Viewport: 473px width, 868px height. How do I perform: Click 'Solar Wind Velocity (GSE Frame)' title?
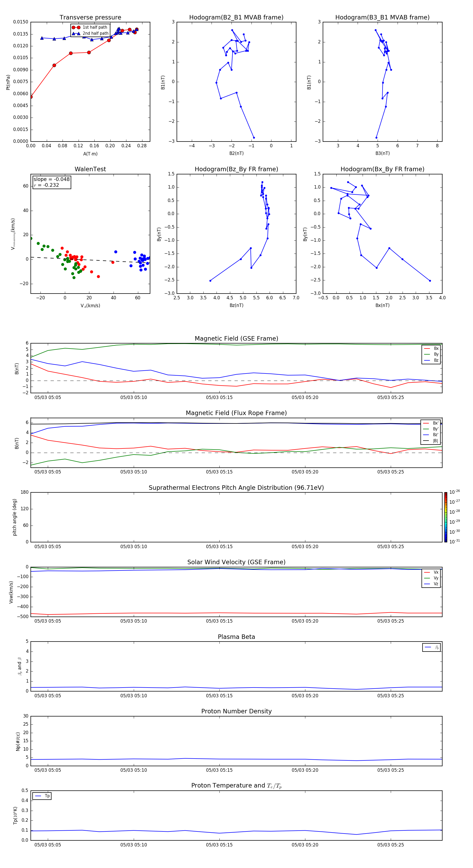pos(236,562)
